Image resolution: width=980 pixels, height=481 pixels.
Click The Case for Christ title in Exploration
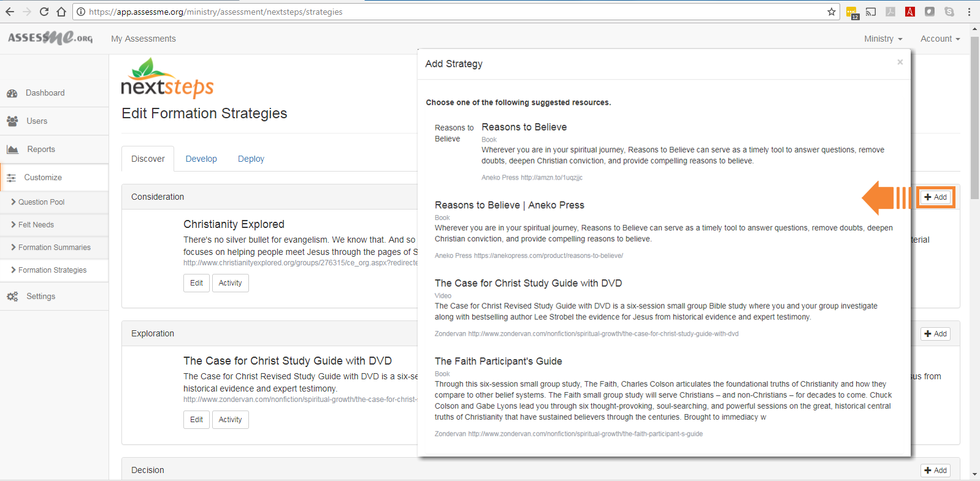pos(288,361)
